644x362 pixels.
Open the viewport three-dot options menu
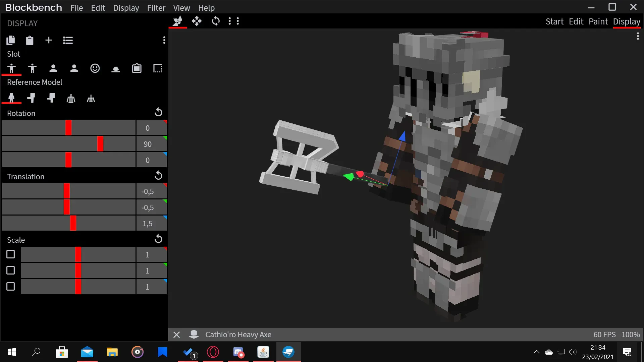point(638,37)
